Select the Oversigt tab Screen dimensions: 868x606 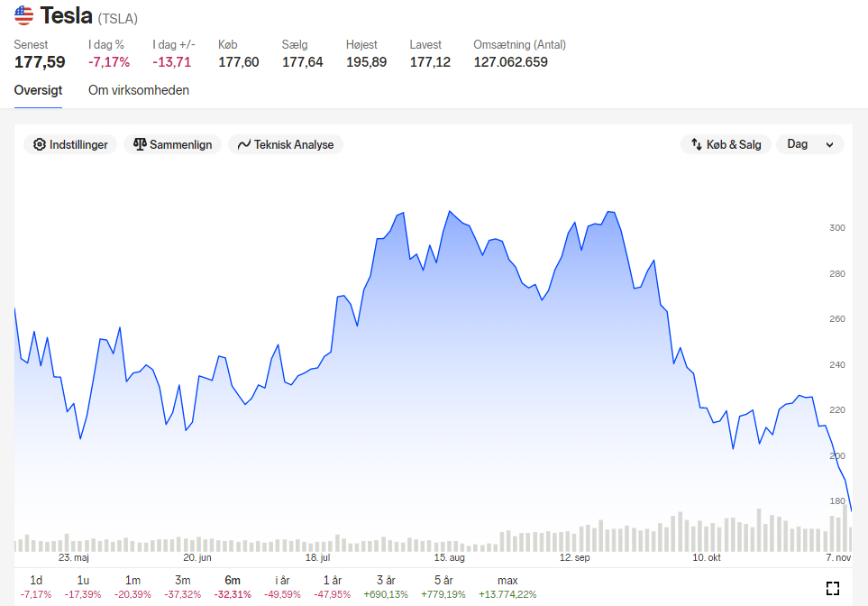38,90
